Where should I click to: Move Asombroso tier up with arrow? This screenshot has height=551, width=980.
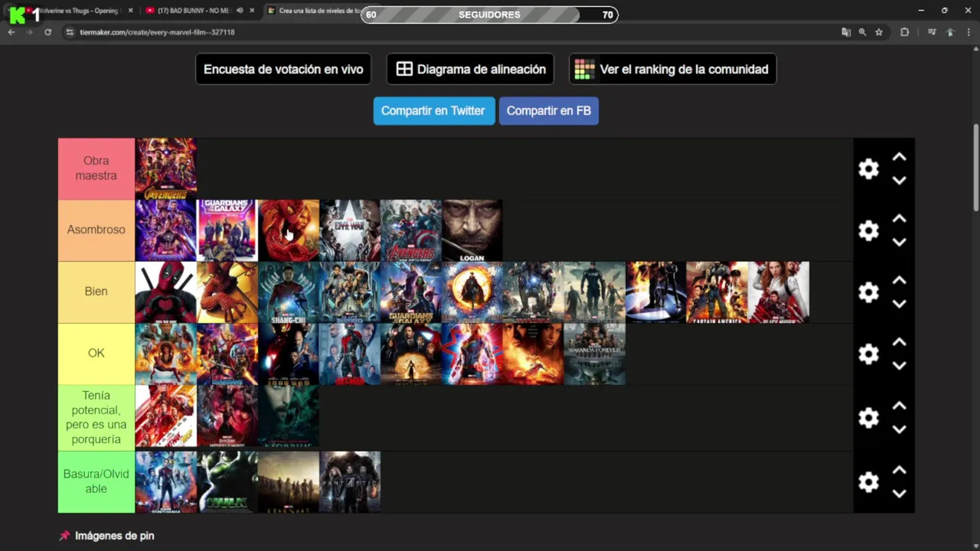[x=900, y=219]
